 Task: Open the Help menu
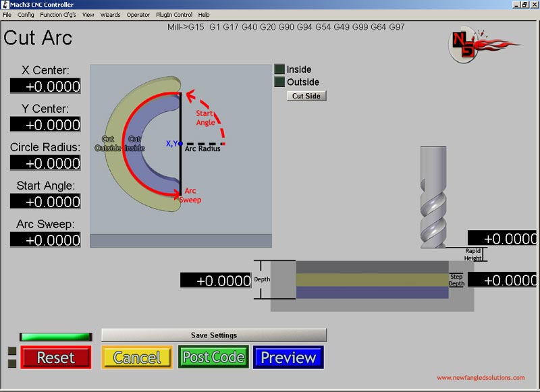(x=204, y=15)
